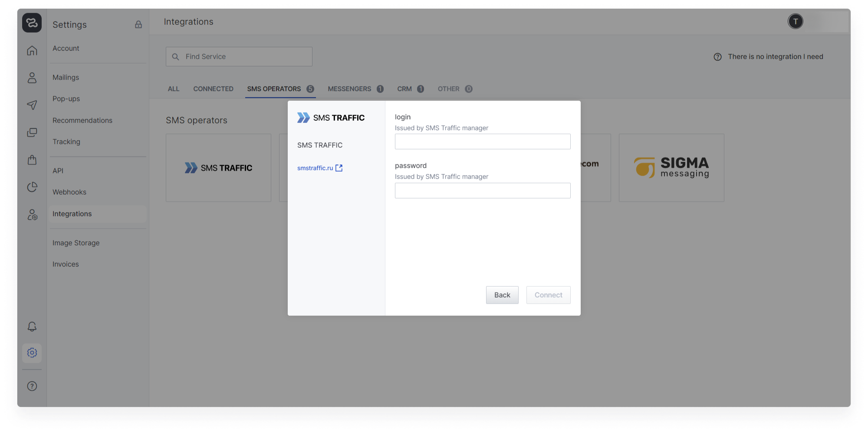This screenshot has width=868, height=433.
Task: Switch to the ALL tab
Action: click(x=174, y=89)
